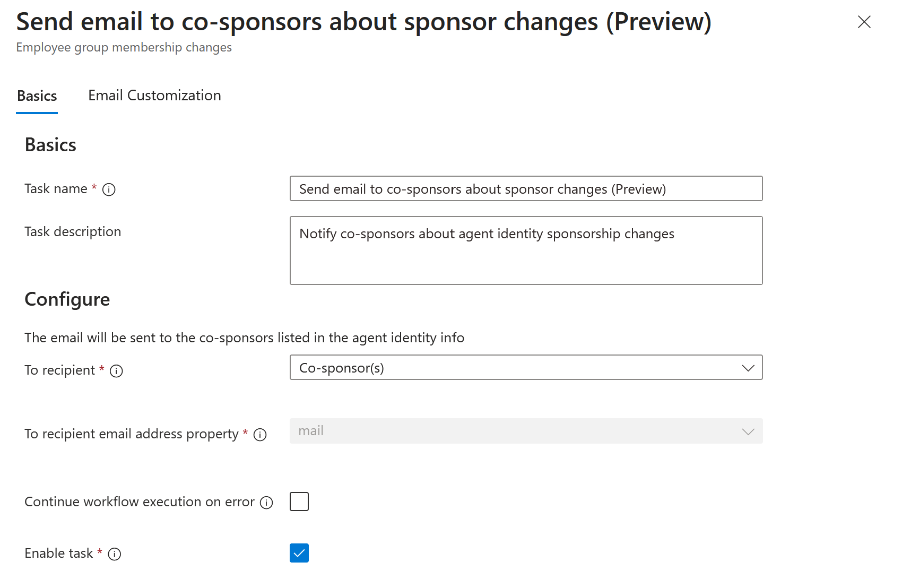Screen dimensions: 902x588
Task: Click info icon next to Task name
Action: pyautogui.click(x=109, y=189)
